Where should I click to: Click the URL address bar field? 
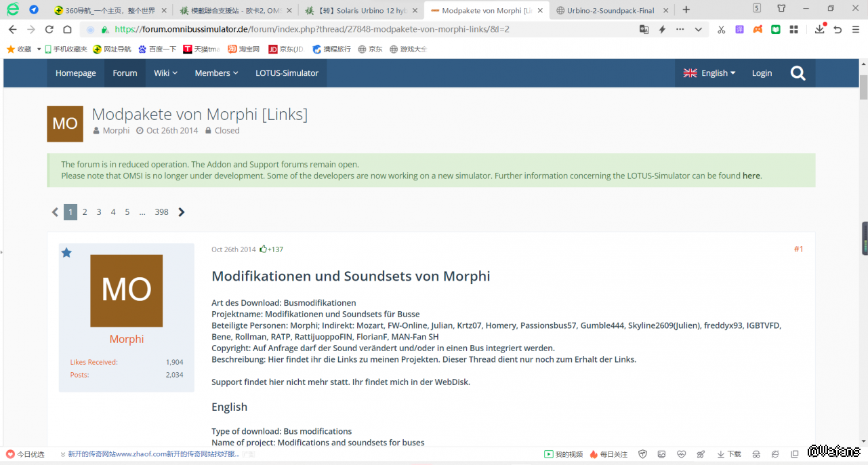373,29
